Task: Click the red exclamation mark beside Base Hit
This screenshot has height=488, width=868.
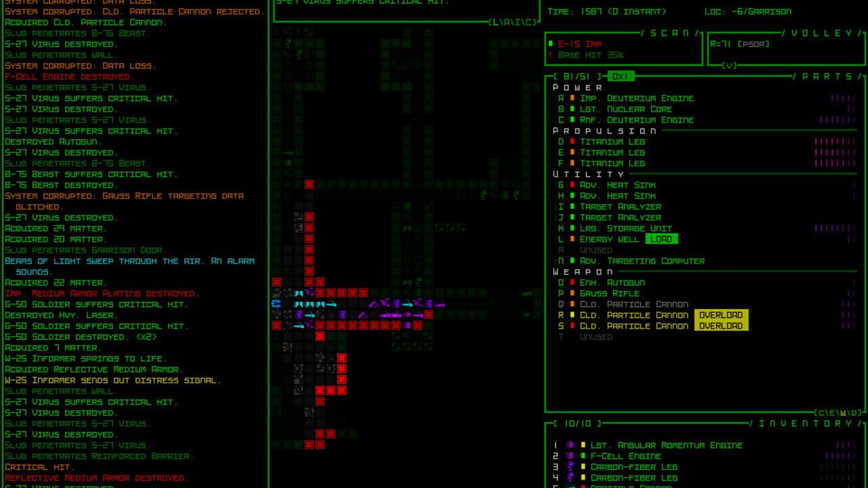Action: click(x=551, y=55)
